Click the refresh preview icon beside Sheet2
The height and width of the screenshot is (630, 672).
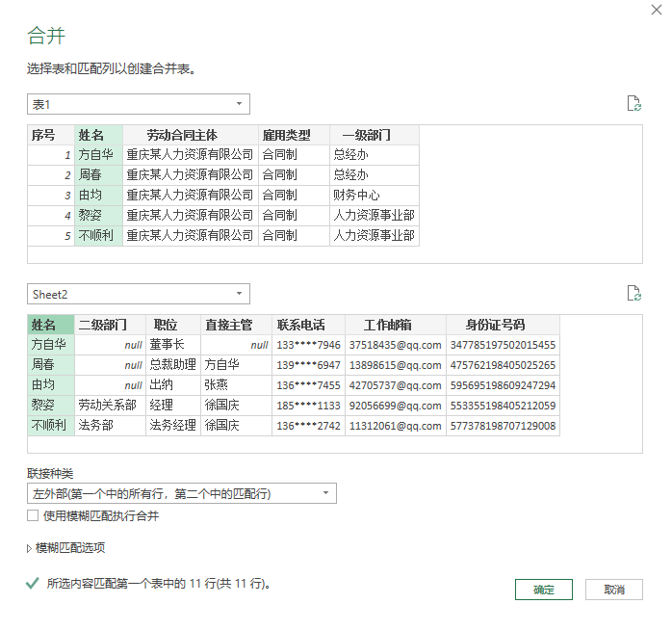pyautogui.click(x=633, y=294)
